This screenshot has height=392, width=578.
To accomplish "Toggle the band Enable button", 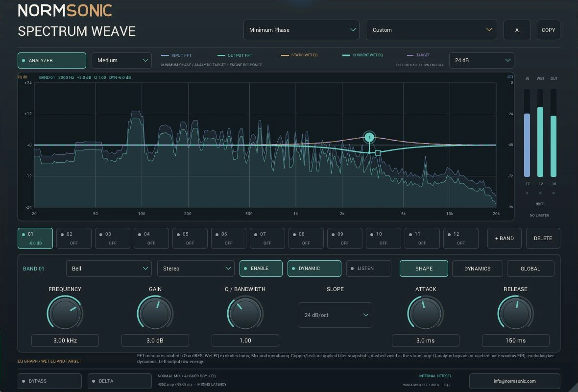I will 261,269.
